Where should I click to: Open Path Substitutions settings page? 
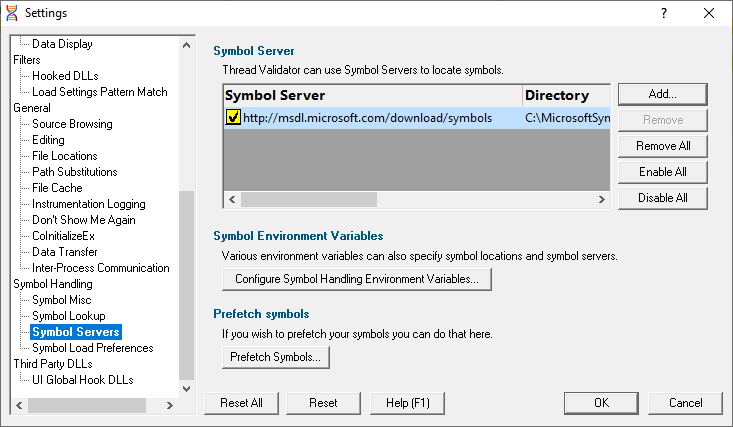coord(74,172)
